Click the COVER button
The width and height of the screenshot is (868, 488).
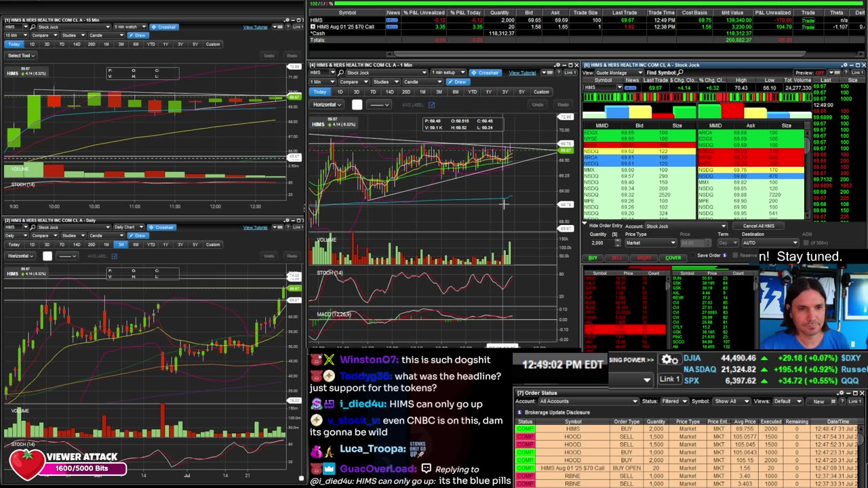[673, 258]
